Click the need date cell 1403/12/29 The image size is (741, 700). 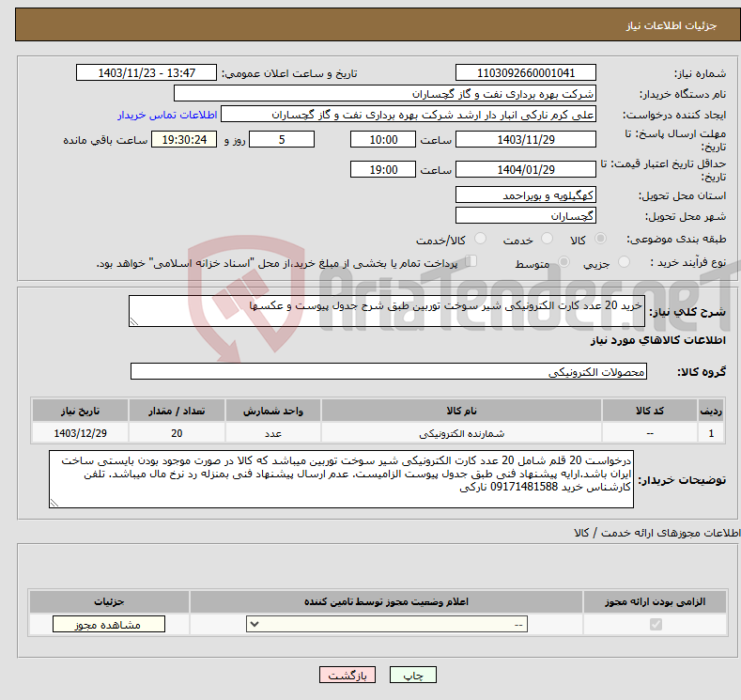[80, 433]
